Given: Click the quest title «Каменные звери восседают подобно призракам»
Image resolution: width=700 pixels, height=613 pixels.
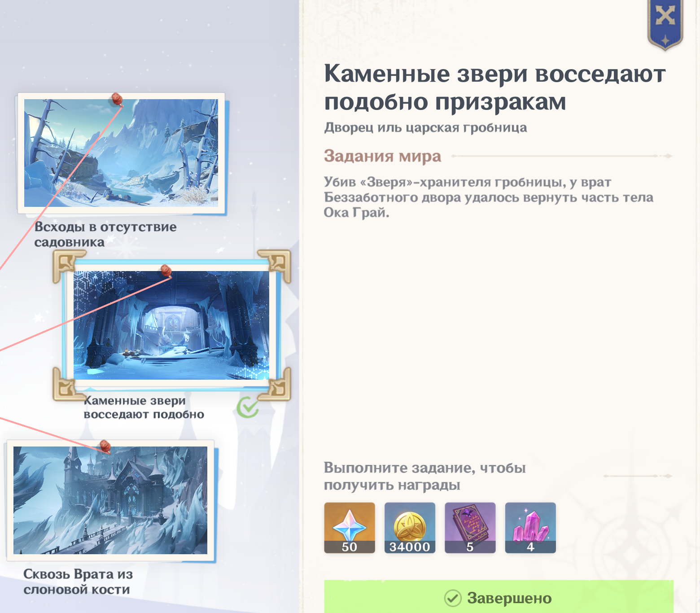Looking at the screenshot, I should [x=495, y=87].
